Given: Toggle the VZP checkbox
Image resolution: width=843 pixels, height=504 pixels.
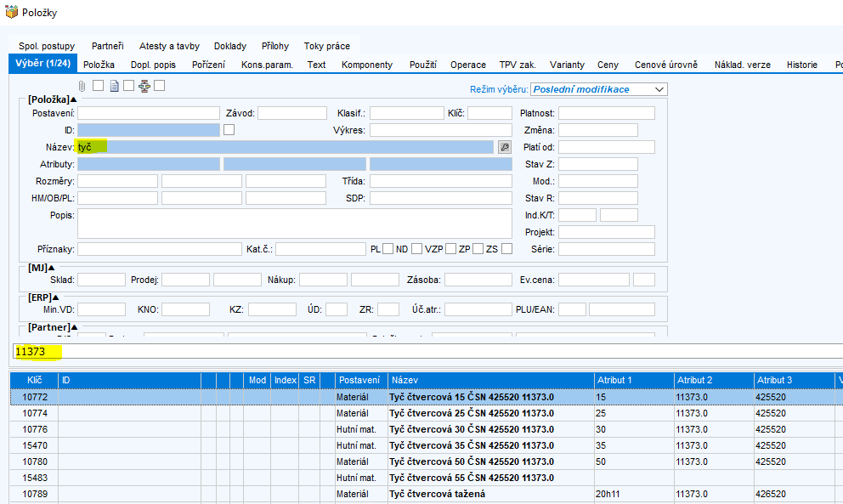Looking at the screenshot, I should (450, 249).
